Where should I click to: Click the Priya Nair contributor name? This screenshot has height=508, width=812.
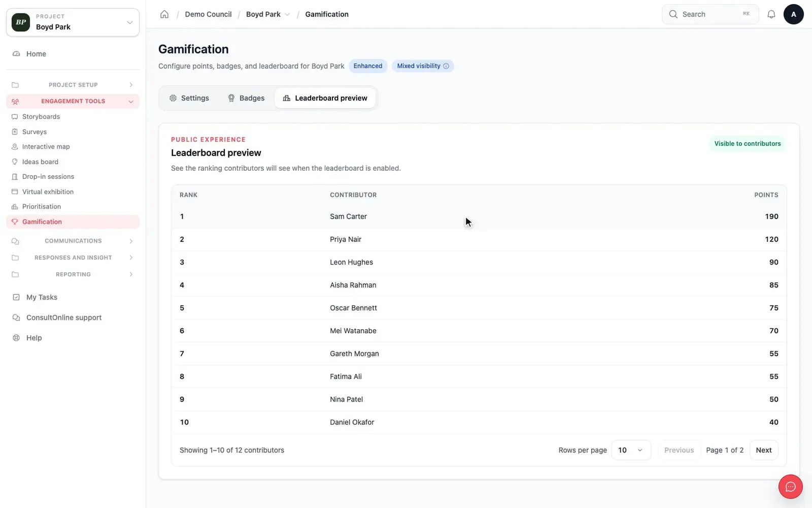click(346, 239)
